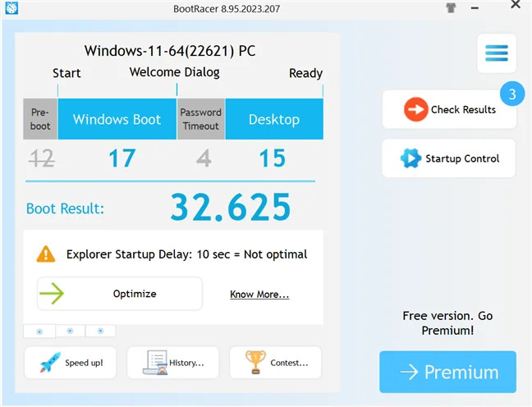Image resolution: width=532 pixels, height=407 pixels.
Task: Select the first message page dot
Action: coord(39,332)
